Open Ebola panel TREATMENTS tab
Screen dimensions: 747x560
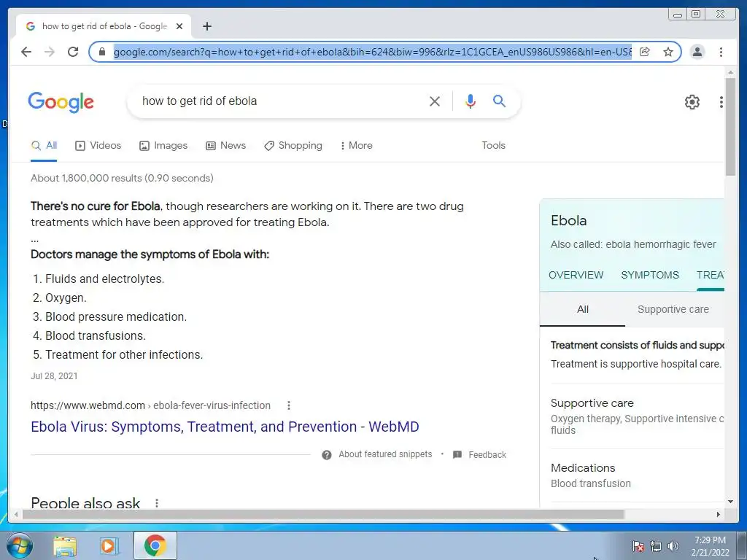point(711,275)
